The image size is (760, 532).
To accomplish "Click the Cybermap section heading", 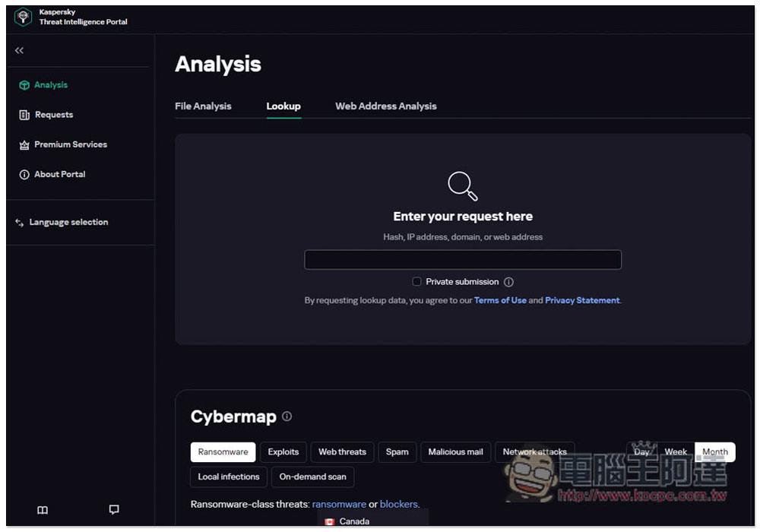I will pyautogui.click(x=233, y=416).
